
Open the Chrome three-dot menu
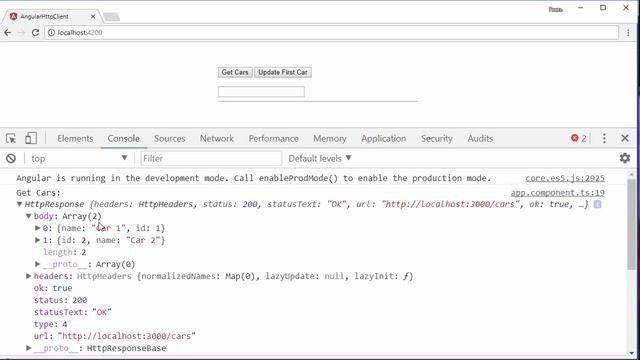click(628, 33)
